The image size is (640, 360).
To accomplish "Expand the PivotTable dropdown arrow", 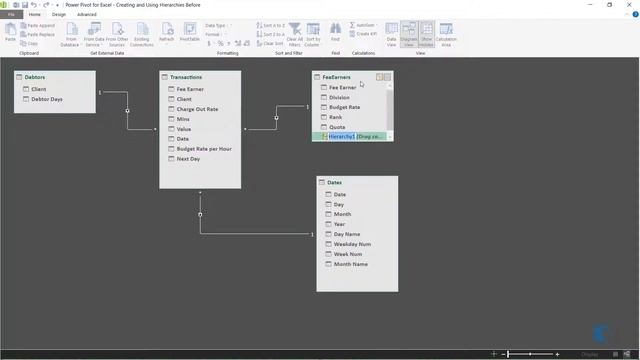I will (190, 44).
